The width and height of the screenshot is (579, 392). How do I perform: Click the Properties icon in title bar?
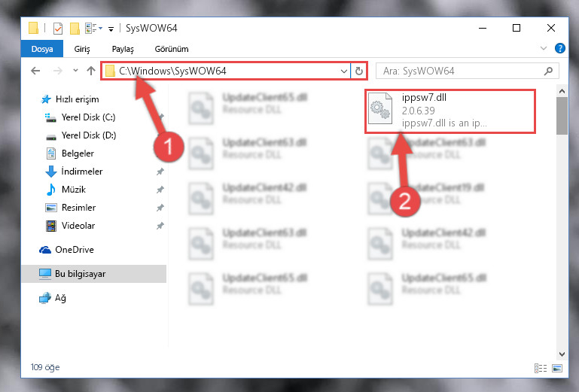(58, 28)
